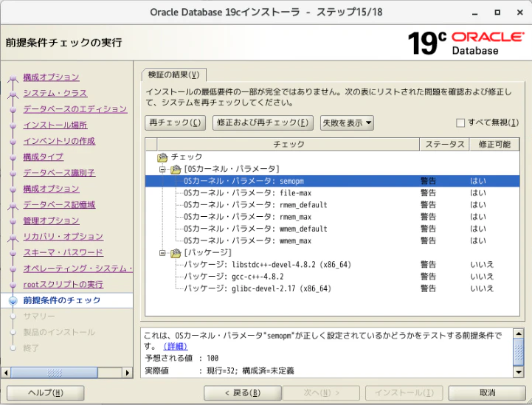Click step bullet beside インストール場所
The height and width of the screenshot is (405, 532).
13,125
